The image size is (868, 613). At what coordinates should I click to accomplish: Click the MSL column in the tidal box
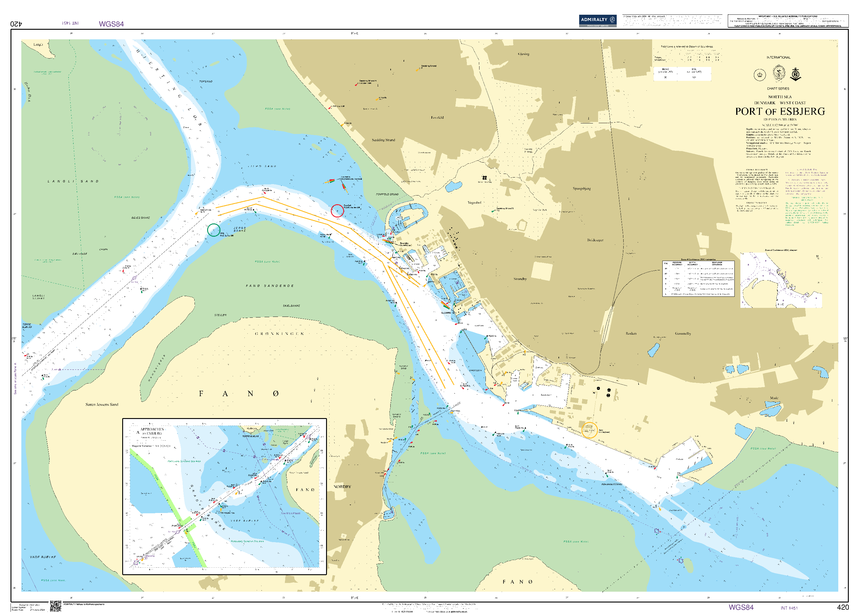[694, 74]
